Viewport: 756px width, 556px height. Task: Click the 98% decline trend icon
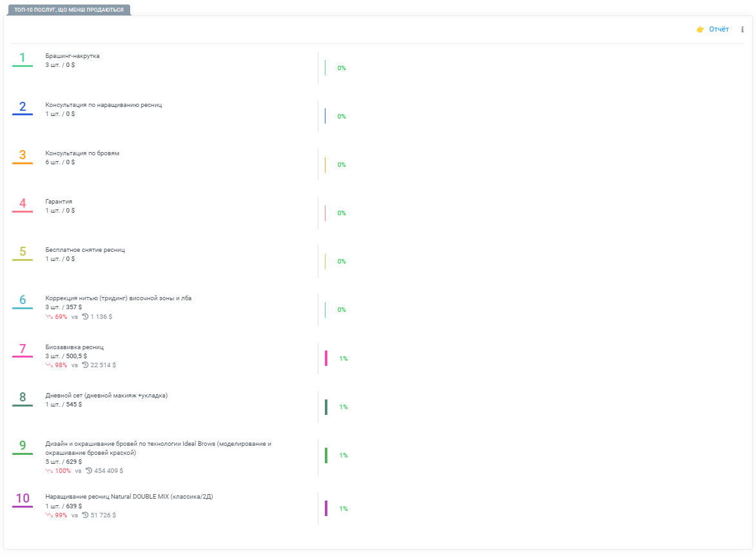(49, 365)
